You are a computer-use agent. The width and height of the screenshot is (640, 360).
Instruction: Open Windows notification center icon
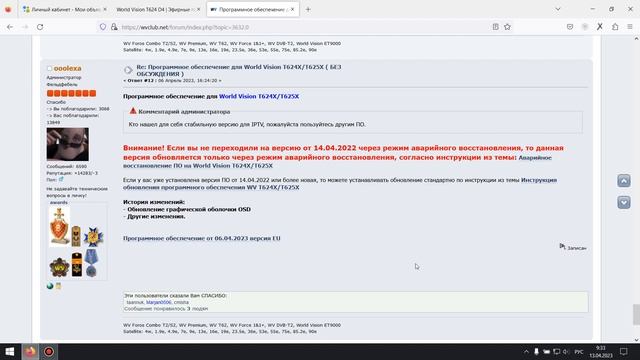[624, 351]
